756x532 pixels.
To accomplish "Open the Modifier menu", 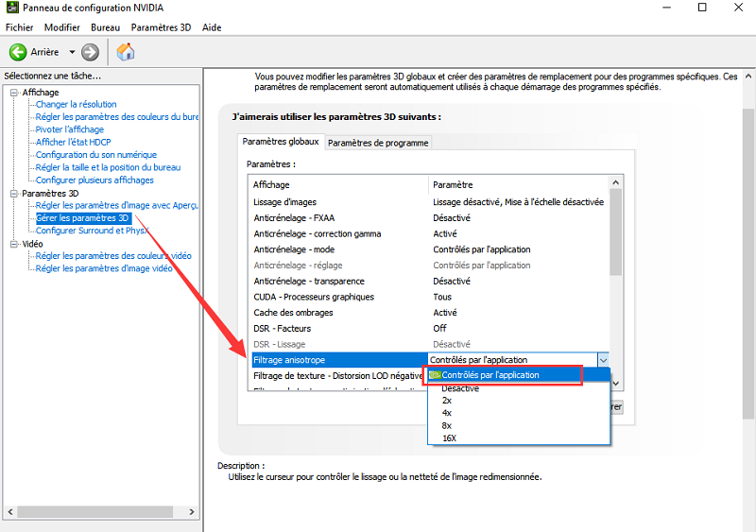I will [x=61, y=27].
